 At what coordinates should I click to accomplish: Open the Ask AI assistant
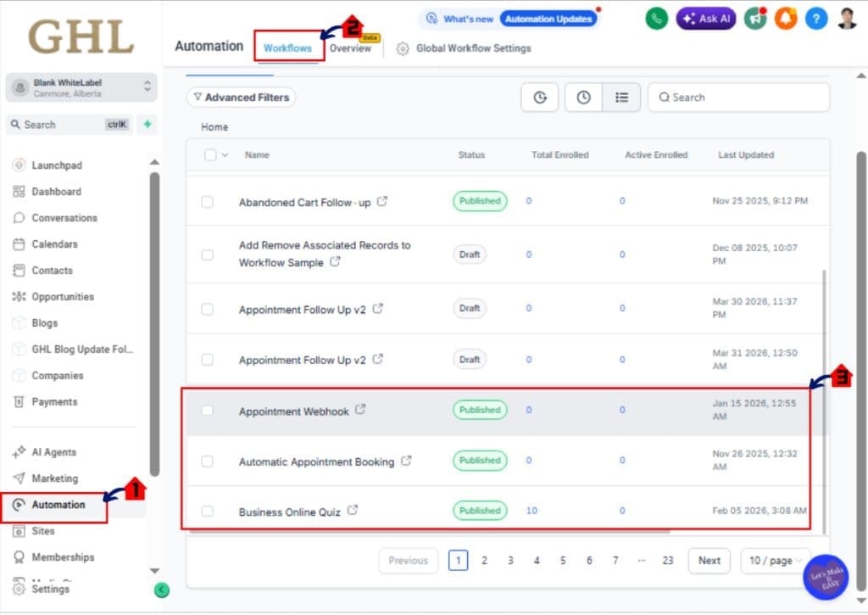coord(706,18)
